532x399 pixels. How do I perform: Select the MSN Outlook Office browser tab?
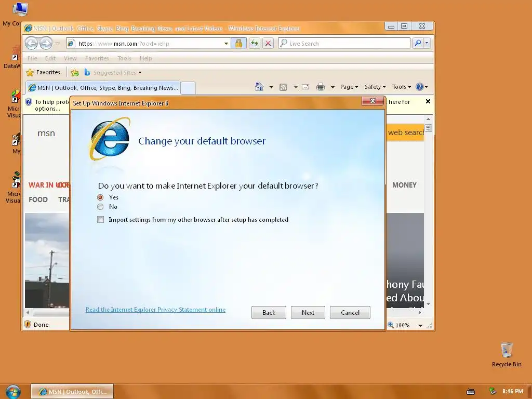[103, 88]
